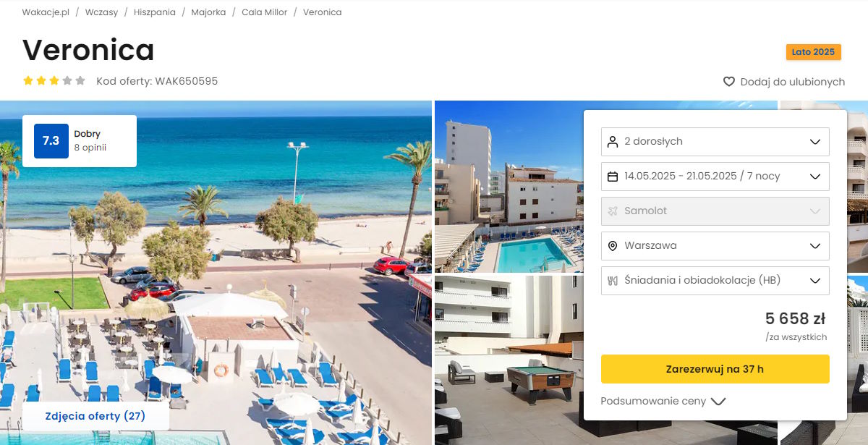Click the calendar icon beside the dates
Image resolution: width=868 pixels, height=445 pixels.
(x=613, y=177)
